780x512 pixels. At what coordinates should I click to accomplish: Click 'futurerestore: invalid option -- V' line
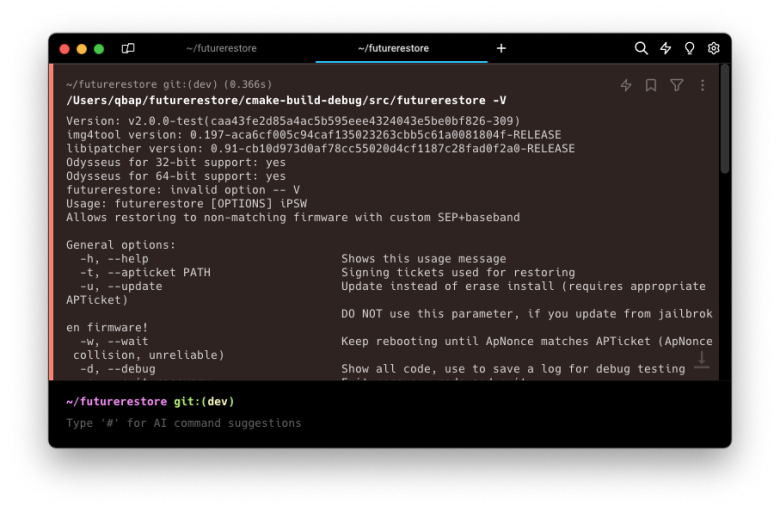point(183,190)
